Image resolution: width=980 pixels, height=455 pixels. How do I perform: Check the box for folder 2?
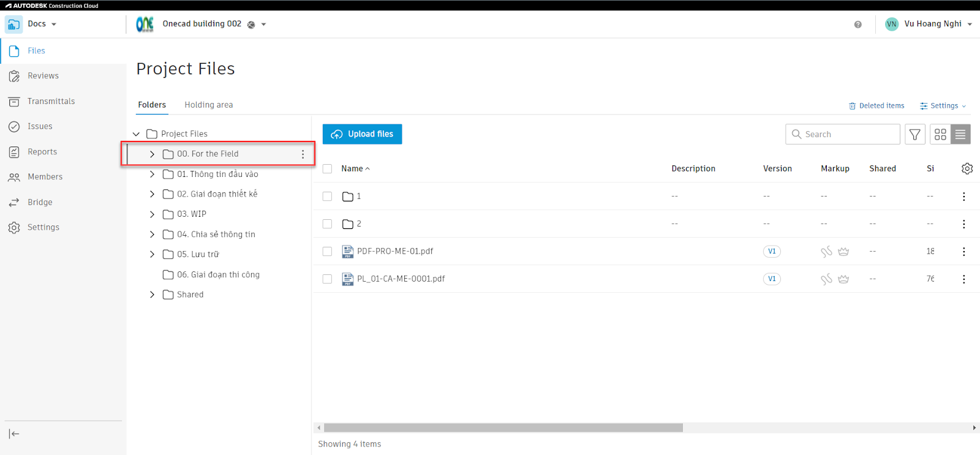327,224
